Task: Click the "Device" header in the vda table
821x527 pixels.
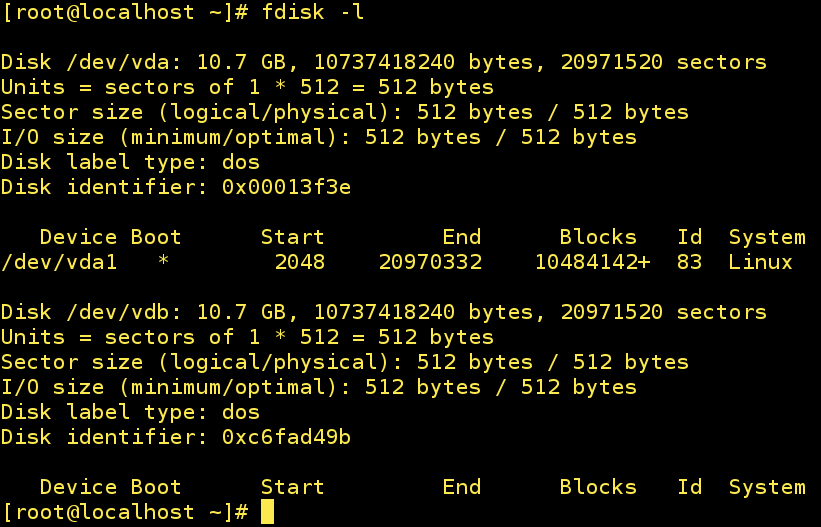Action: [x=78, y=237]
